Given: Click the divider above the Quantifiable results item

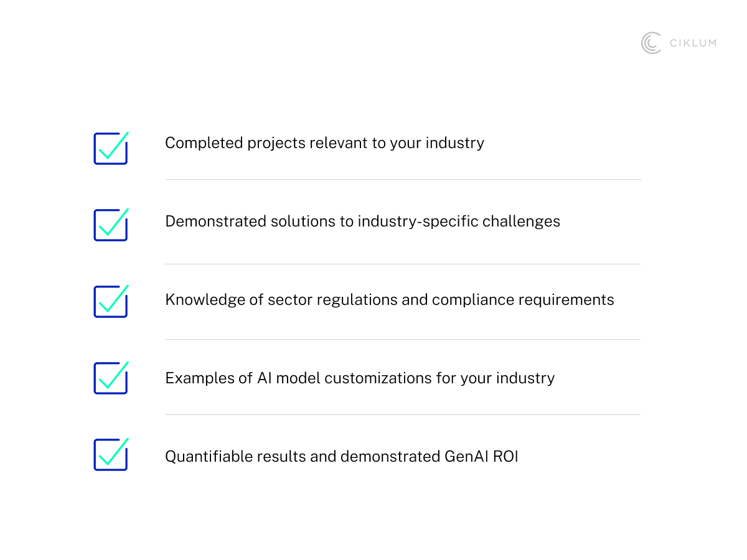Looking at the screenshot, I should pyautogui.click(x=403, y=415).
